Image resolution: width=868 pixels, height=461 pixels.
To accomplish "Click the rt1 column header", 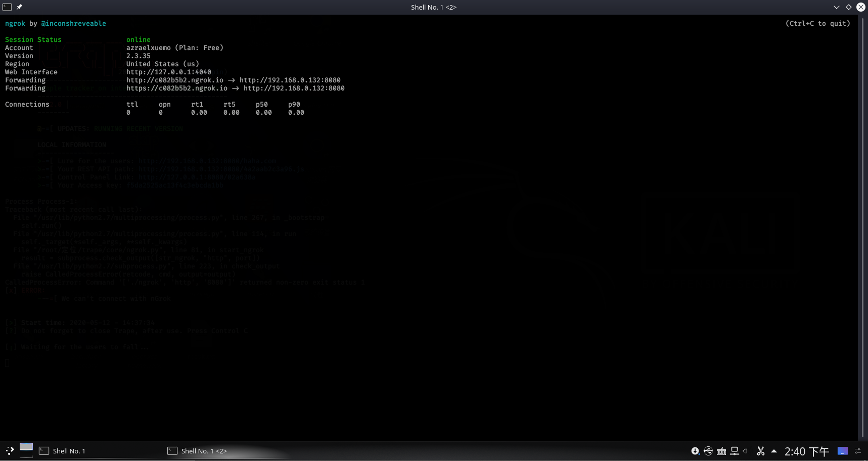I will coord(197,105).
